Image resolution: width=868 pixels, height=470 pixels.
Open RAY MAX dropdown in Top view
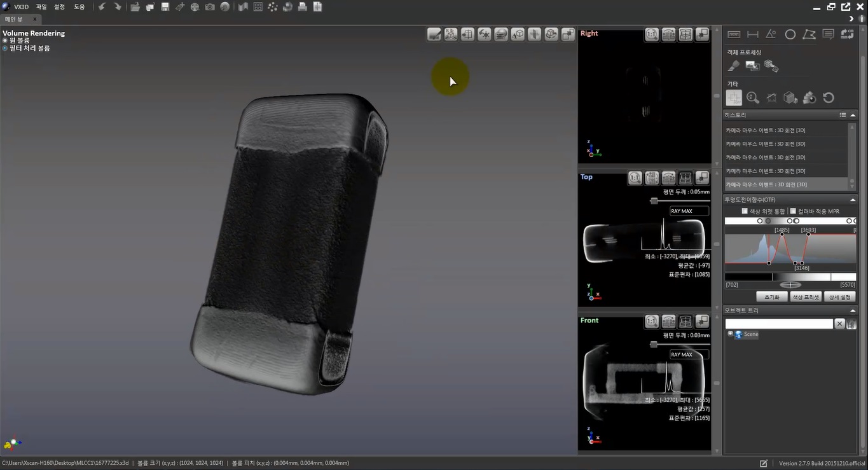[x=689, y=211]
